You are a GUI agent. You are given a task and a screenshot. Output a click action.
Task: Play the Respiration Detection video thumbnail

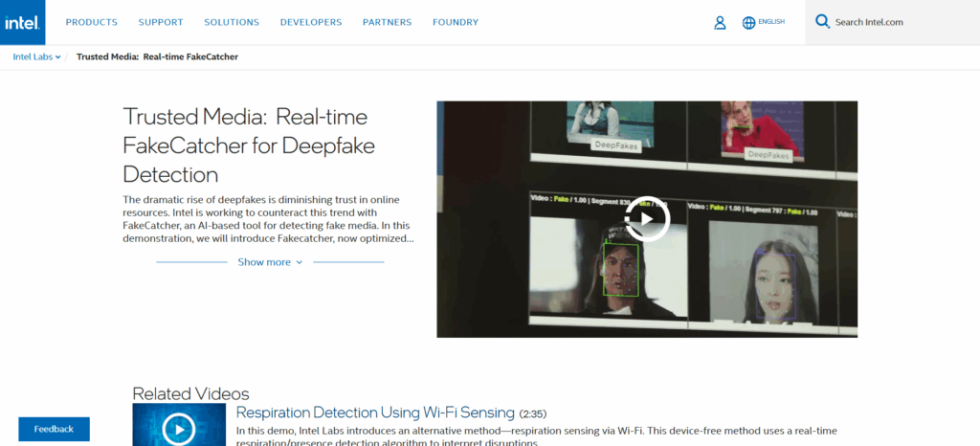pyautogui.click(x=179, y=428)
